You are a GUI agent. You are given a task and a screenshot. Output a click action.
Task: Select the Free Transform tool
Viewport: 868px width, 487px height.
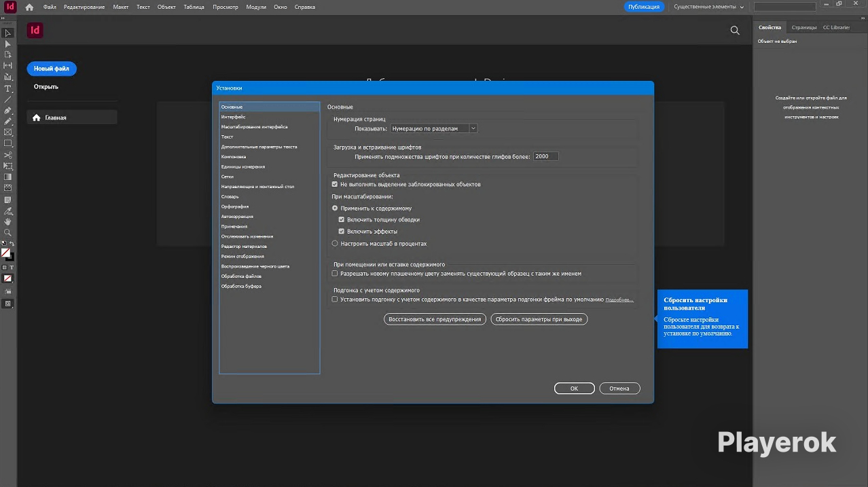click(8, 166)
